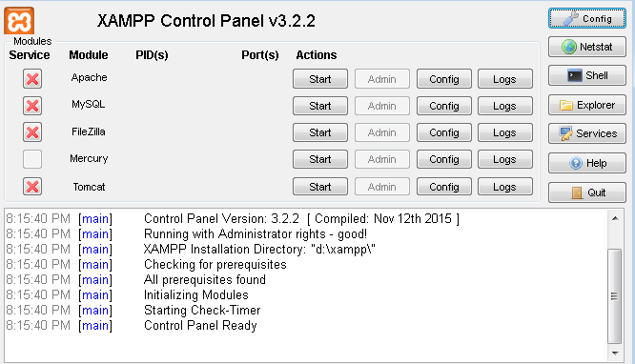Open the top-right Config wrench button

[x=586, y=19]
